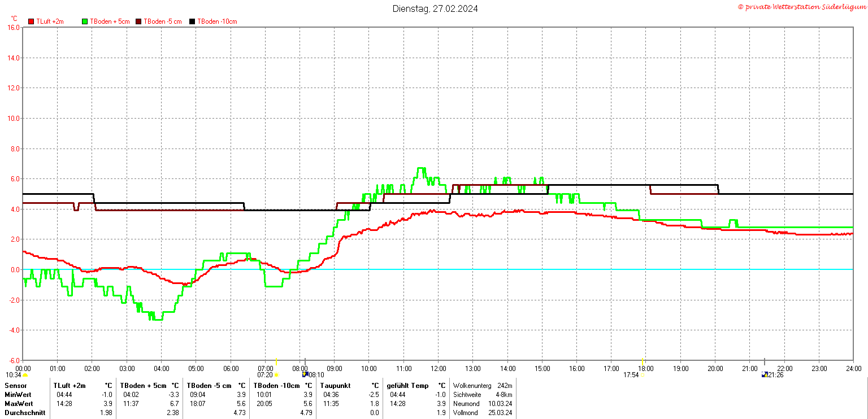Click the TLuft +2m column header in table
The height and width of the screenshot is (419, 868).
pyautogui.click(x=70, y=386)
